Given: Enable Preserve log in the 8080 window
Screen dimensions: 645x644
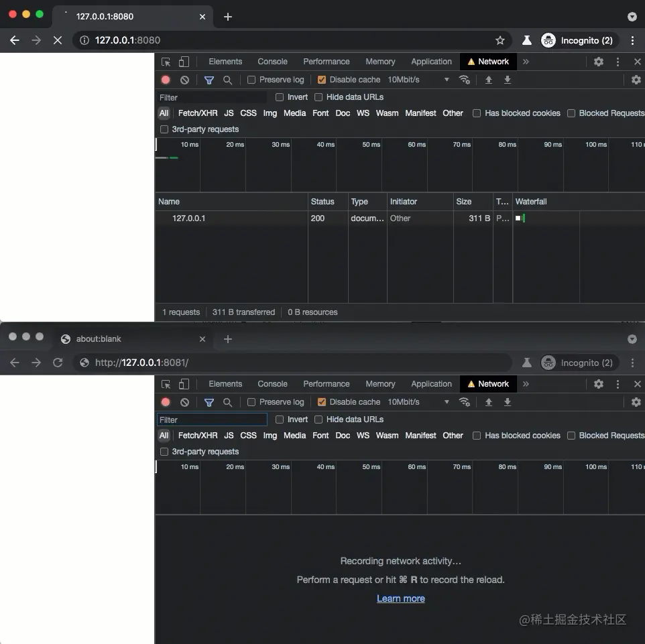Looking at the screenshot, I should click(x=251, y=80).
